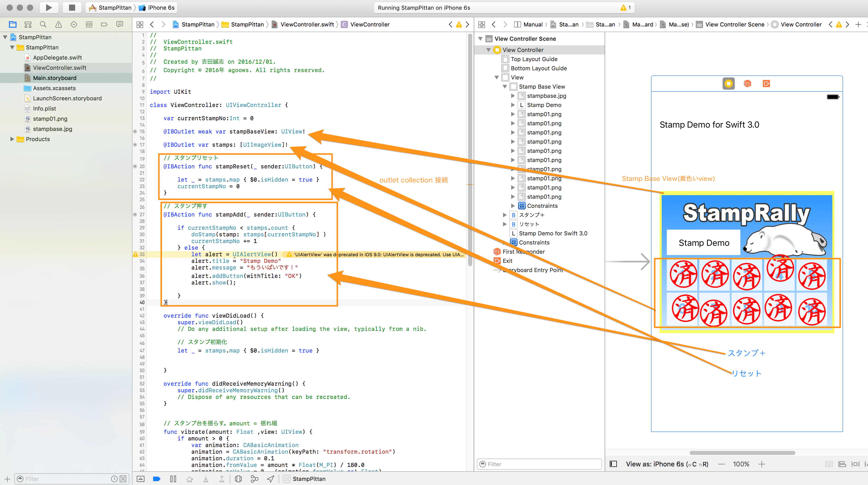Open the Breakpoint navigator
Screen dimensions: 868x485
click(104, 24)
